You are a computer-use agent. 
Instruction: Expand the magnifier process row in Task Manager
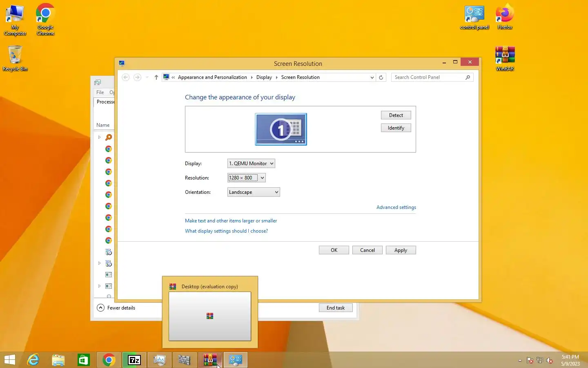pos(99,137)
